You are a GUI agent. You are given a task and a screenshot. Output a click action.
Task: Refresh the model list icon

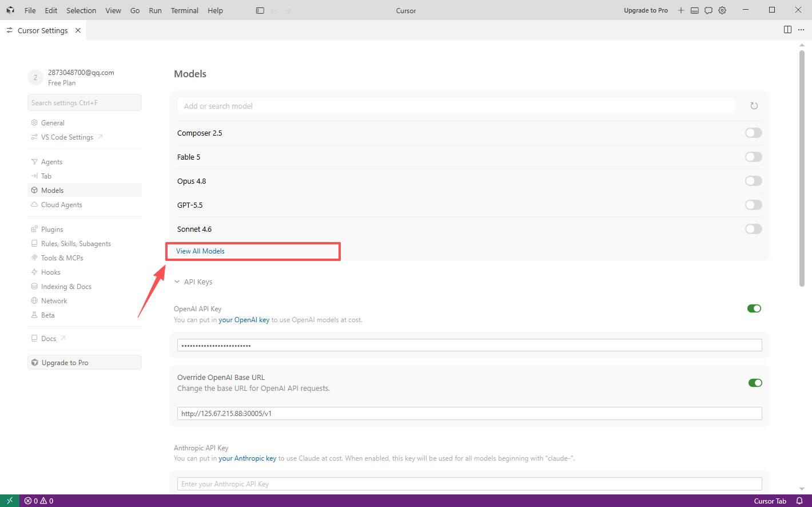[x=754, y=106]
